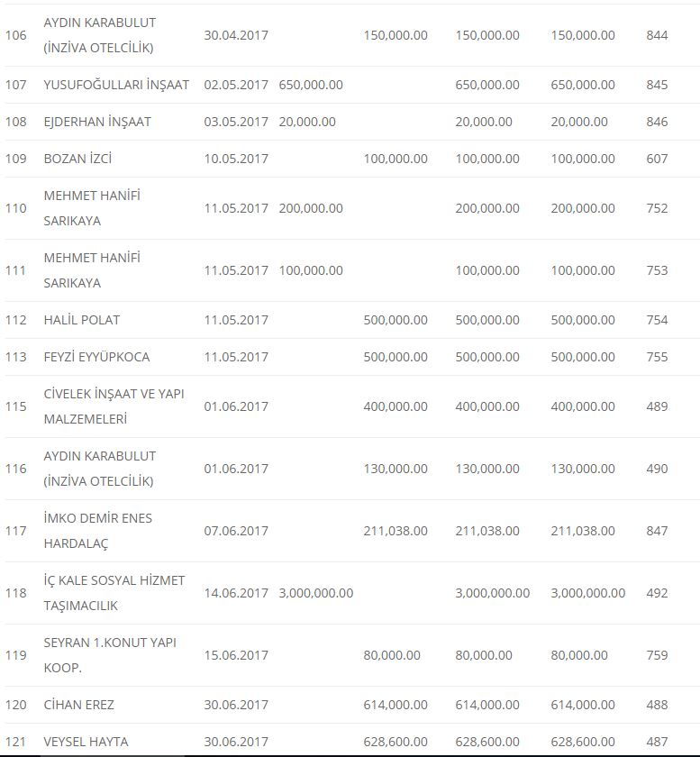The width and height of the screenshot is (700, 757).
Task: Select row number 118
Action: (x=16, y=593)
